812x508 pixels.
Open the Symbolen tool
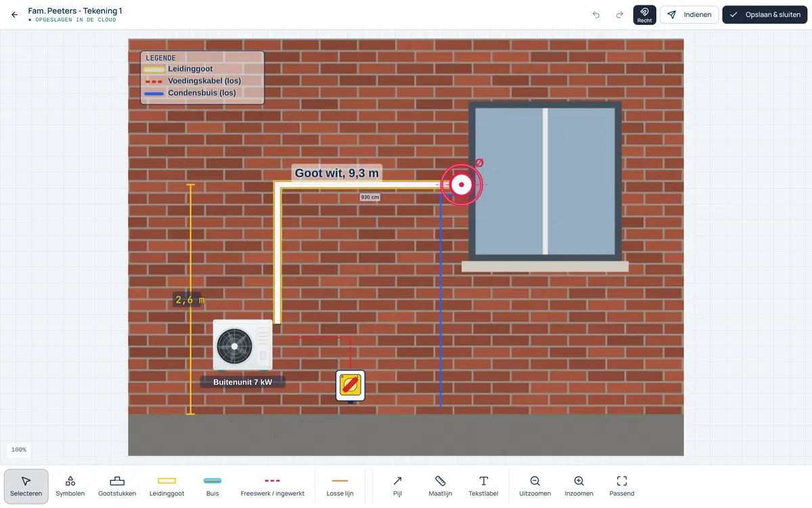[x=70, y=486]
